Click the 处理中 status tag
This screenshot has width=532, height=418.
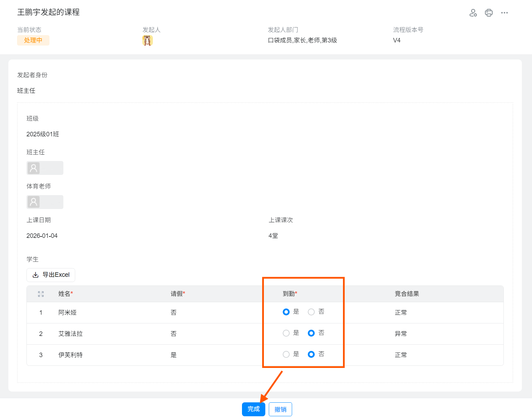33,40
